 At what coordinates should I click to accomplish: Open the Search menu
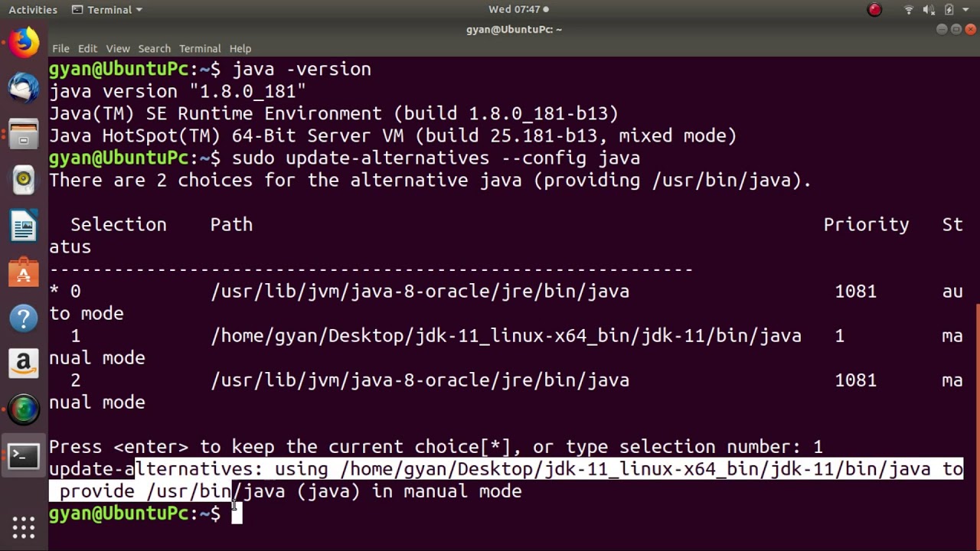tap(155, 48)
